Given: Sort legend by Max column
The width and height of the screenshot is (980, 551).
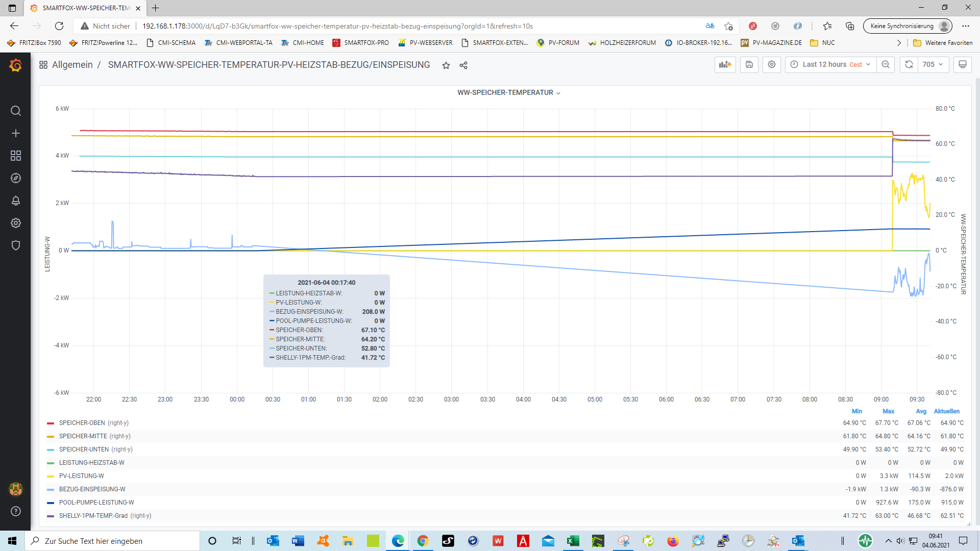Looking at the screenshot, I should [888, 411].
